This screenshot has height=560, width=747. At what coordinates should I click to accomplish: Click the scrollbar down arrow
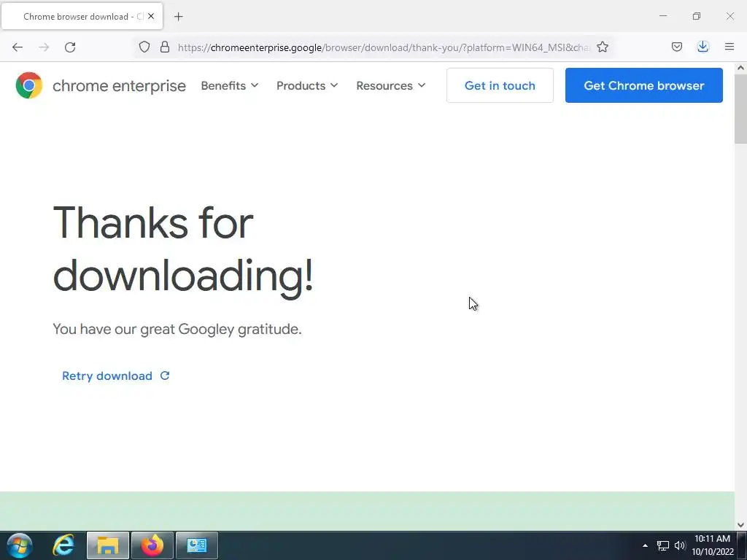(x=740, y=525)
